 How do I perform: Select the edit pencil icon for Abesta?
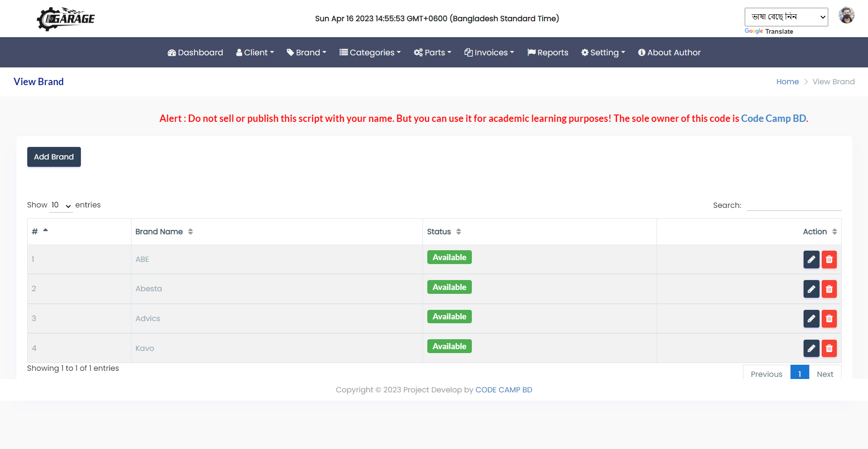point(811,289)
